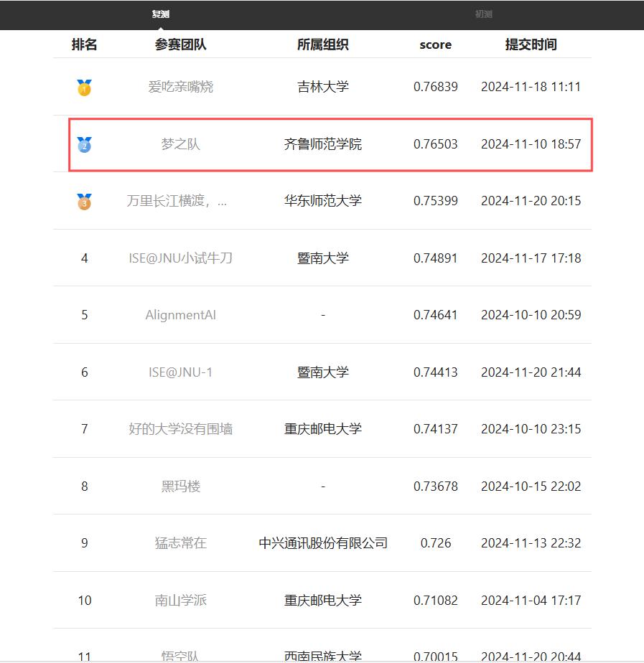644x663 pixels.
Task: Open team 梦之队 link
Action: tap(181, 145)
